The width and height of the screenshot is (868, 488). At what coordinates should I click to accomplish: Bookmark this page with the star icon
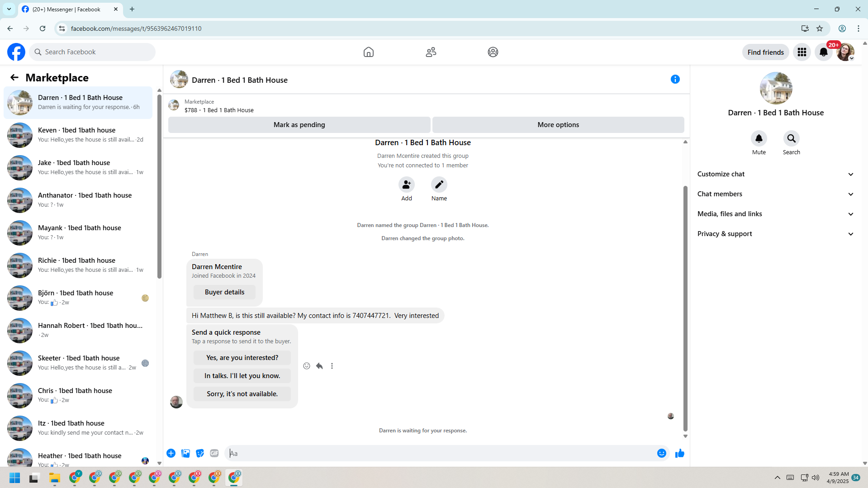[x=820, y=28]
